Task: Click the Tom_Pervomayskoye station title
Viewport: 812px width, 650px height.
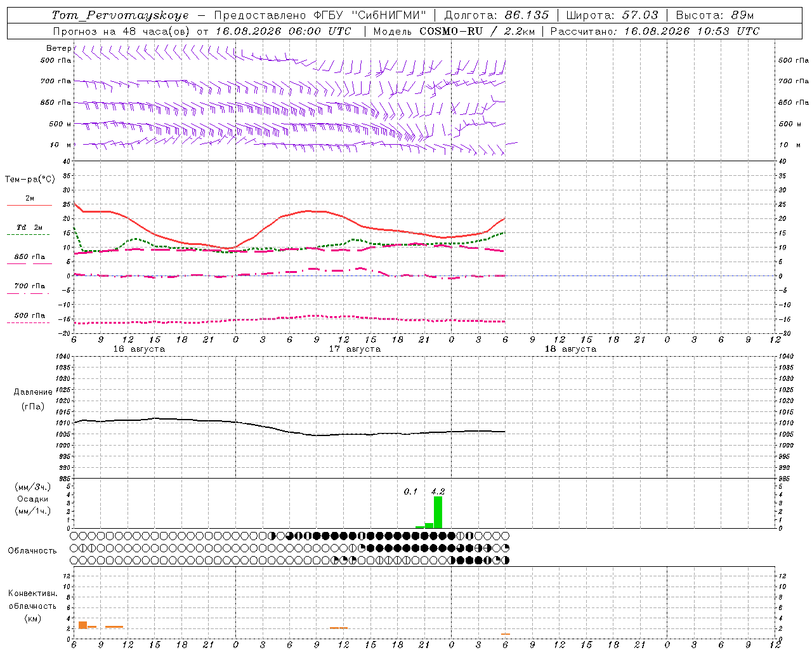Action: [x=121, y=15]
